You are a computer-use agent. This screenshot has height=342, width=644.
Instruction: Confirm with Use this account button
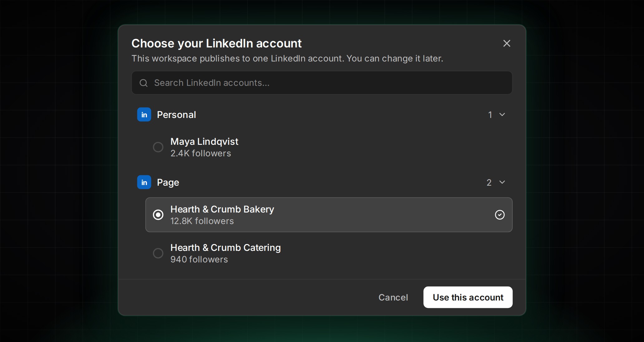point(468,297)
